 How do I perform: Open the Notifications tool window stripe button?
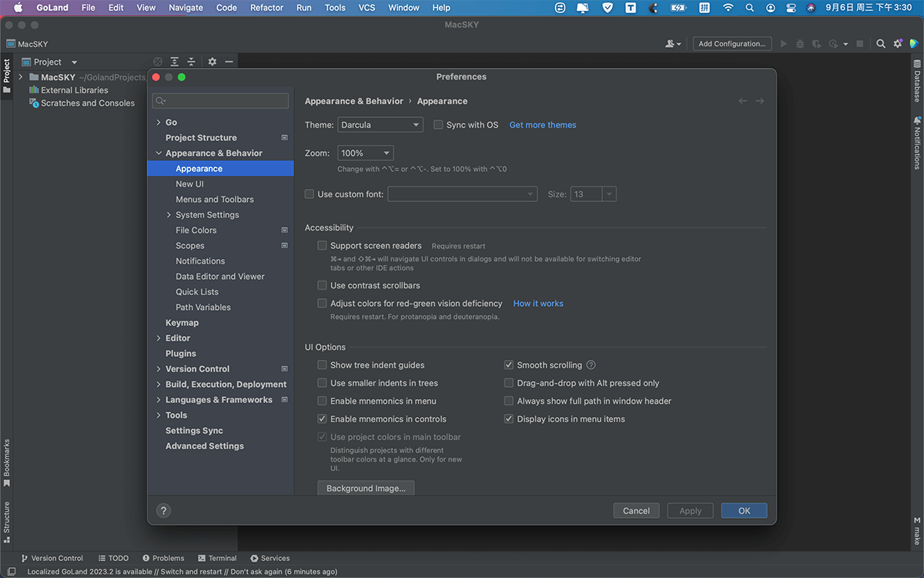[x=917, y=142]
